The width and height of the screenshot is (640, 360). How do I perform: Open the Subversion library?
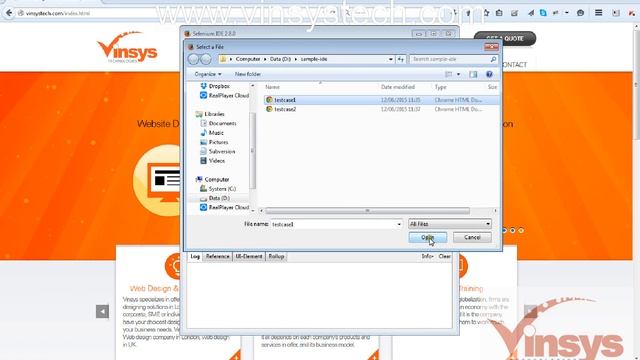coord(222,151)
